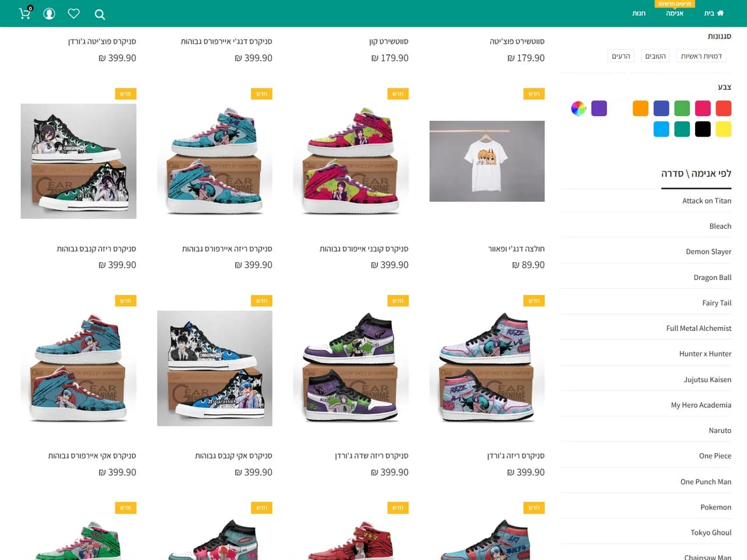The height and width of the screenshot is (560, 747).
Task: Browse Full Metal Alchemist category
Action: click(699, 328)
